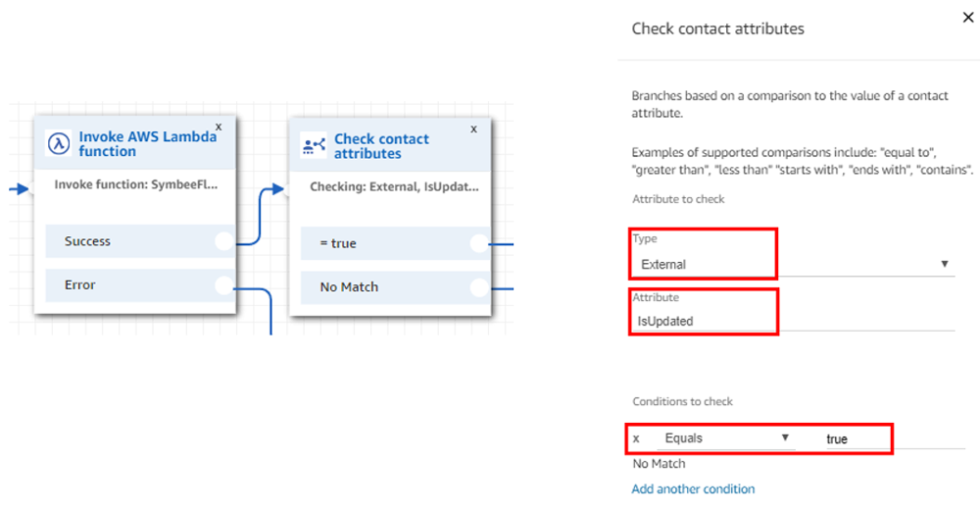Click the Success branch output connector

click(x=223, y=241)
